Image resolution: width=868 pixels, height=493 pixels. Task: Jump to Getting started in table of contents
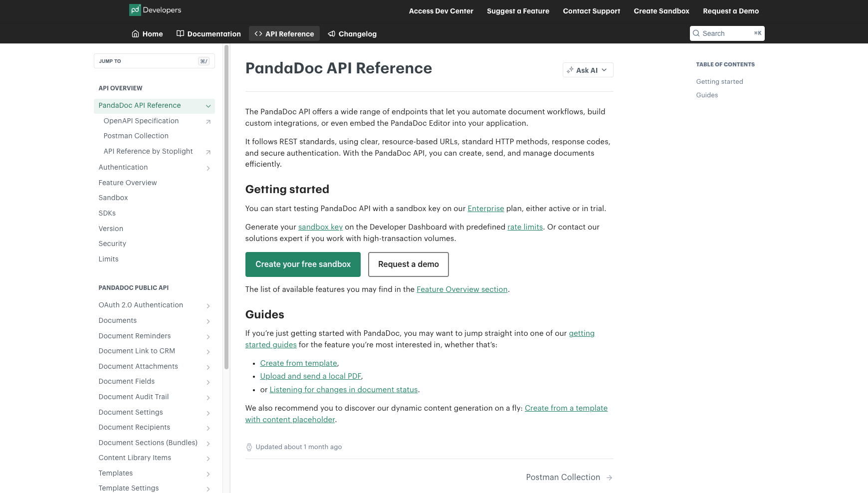(719, 81)
